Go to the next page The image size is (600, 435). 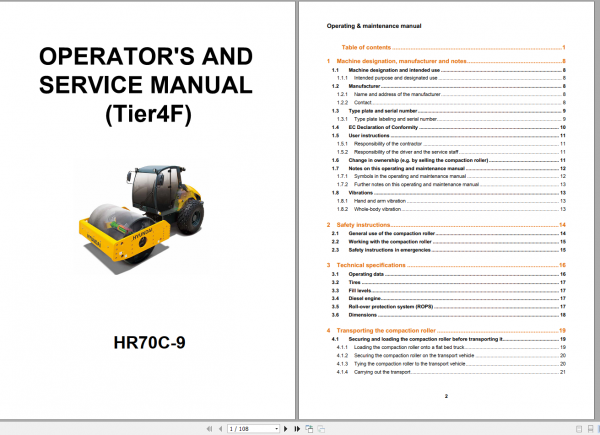285,429
